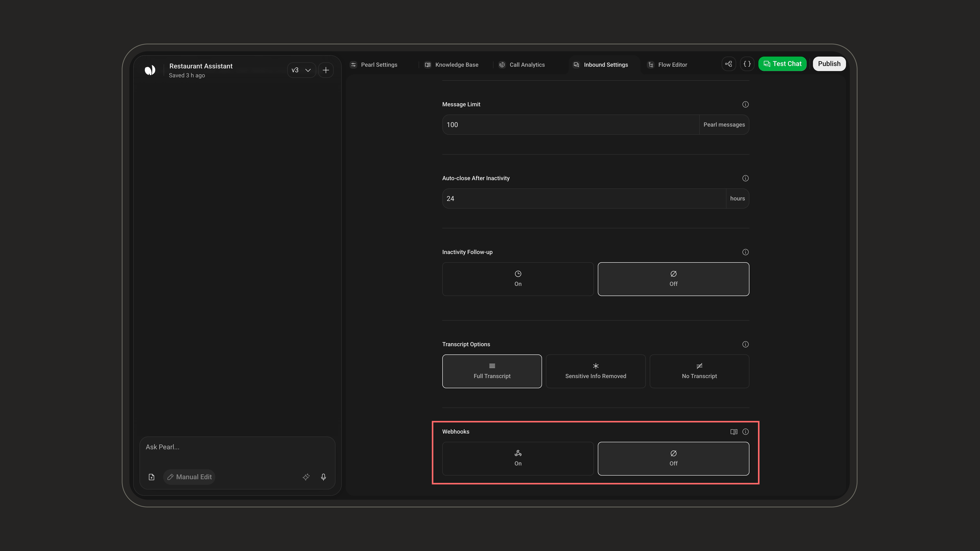Click the Restaurant Assistant title
Screen dimensions: 980x551
coord(201,66)
